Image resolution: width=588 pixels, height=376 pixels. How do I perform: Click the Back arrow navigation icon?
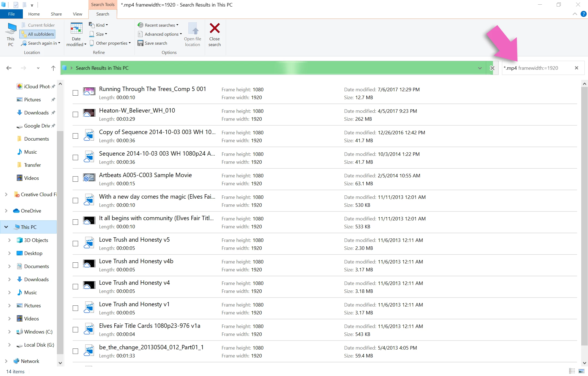pos(9,68)
